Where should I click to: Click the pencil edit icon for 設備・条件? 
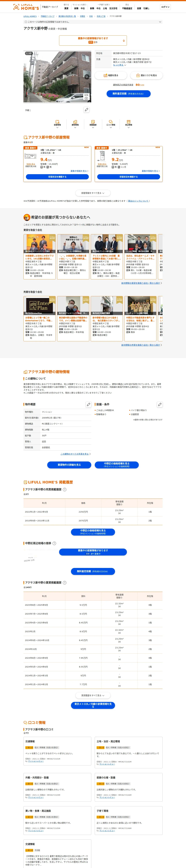pyautogui.click(x=160, y=404)
